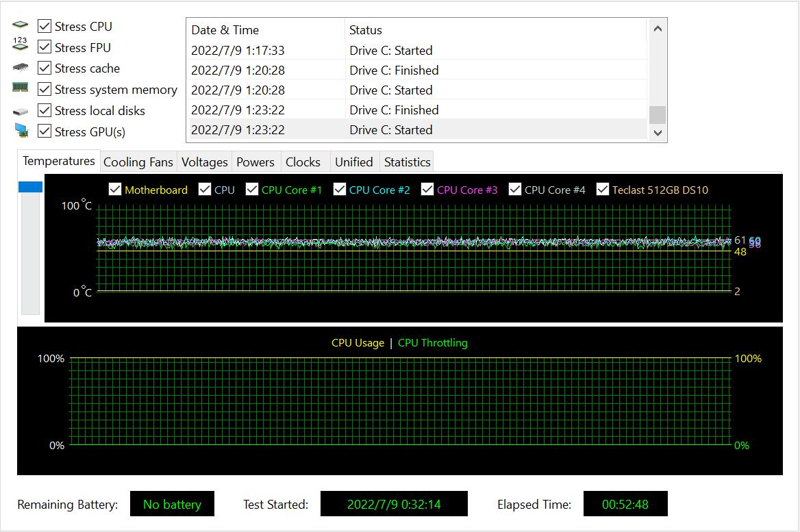Toggle CPU Core #3 graph visibility
This screenshot has height=532, width=800.
point(427,190)
